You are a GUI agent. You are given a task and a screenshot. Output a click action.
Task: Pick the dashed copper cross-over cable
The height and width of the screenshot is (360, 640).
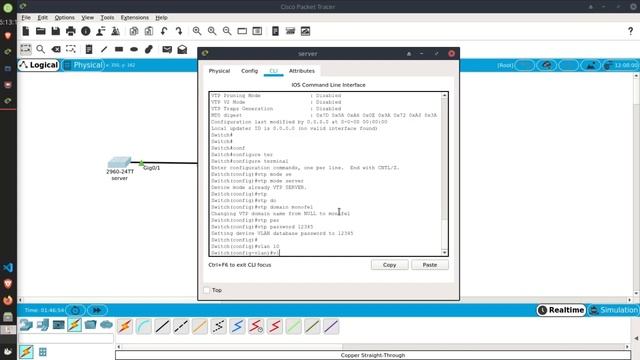181,327
